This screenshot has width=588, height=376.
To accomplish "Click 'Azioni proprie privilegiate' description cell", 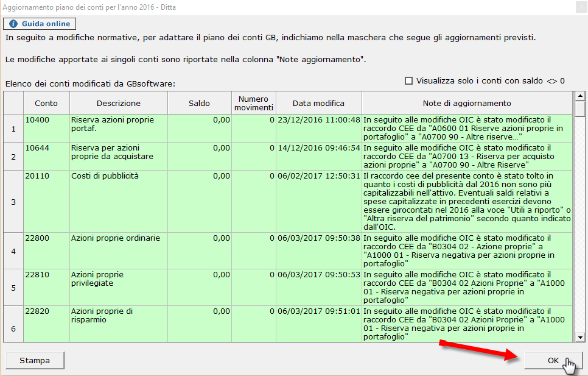I will click(x=119, y=288).
